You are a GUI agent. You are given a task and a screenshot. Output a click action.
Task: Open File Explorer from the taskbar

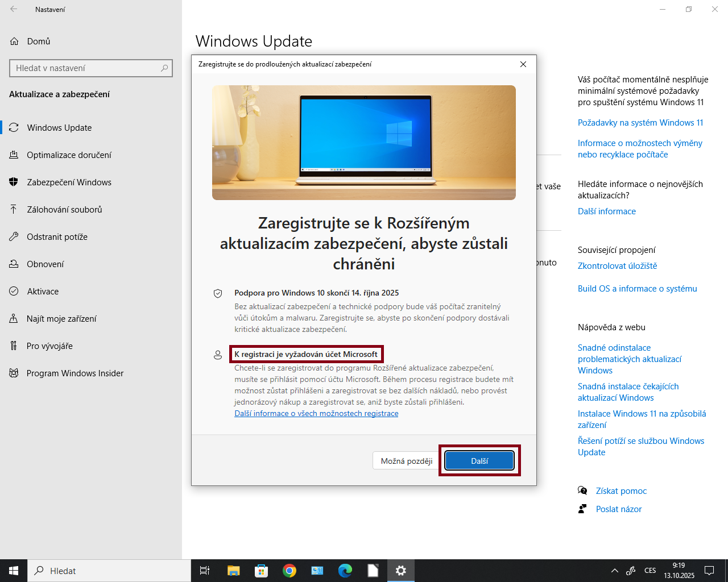tap(233, 571)
